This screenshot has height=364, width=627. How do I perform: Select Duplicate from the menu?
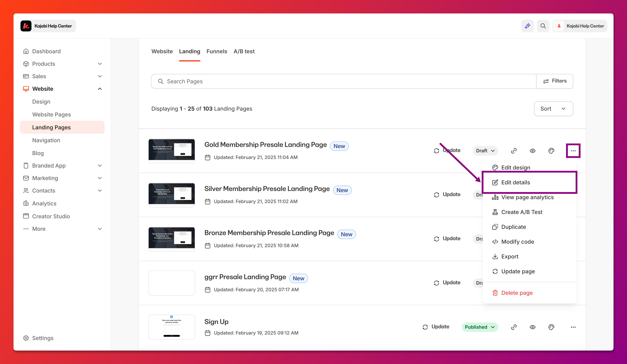(x=529, y=227)
